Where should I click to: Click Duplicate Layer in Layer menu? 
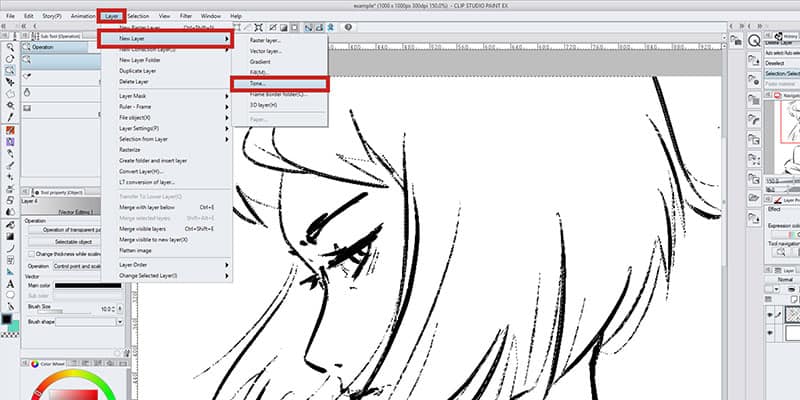click(138, 71)
